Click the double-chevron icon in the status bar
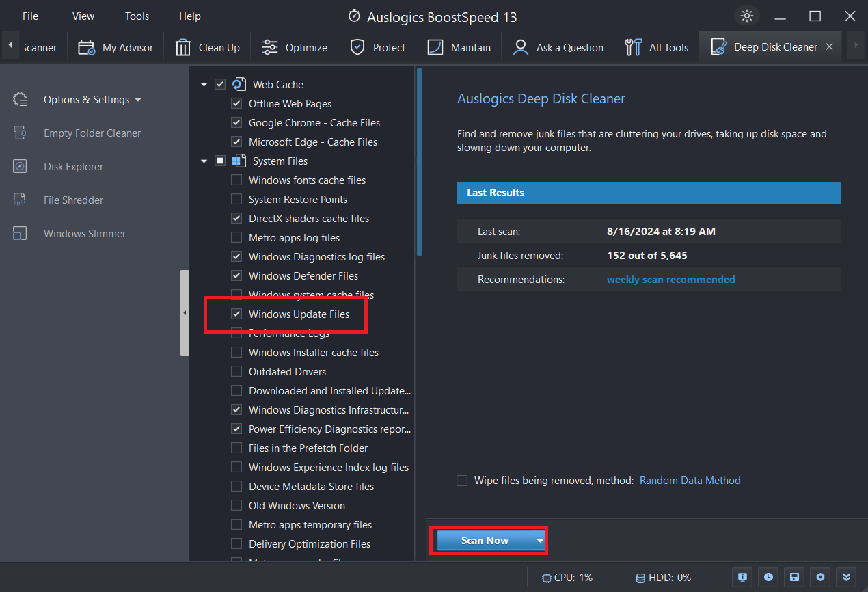868x592 pixels. (x=847, y=577)
